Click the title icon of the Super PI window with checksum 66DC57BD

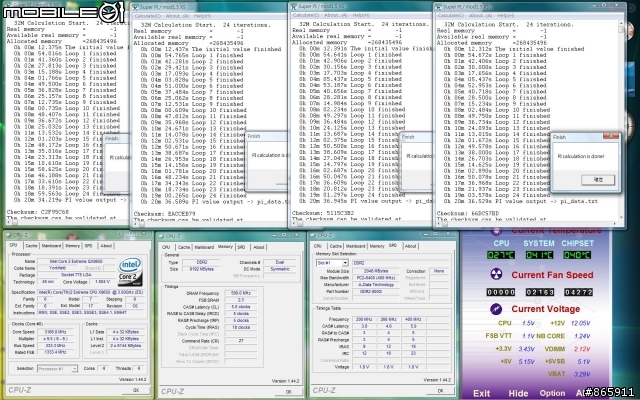point(438,7)
